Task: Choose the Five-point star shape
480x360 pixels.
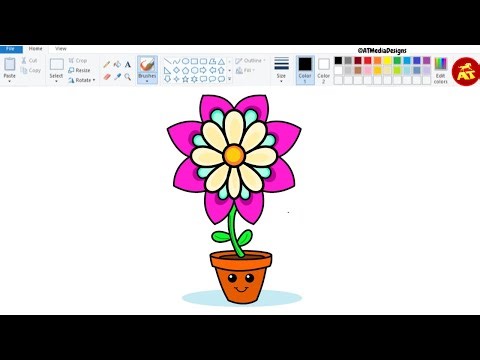Action: click(185, 79)
